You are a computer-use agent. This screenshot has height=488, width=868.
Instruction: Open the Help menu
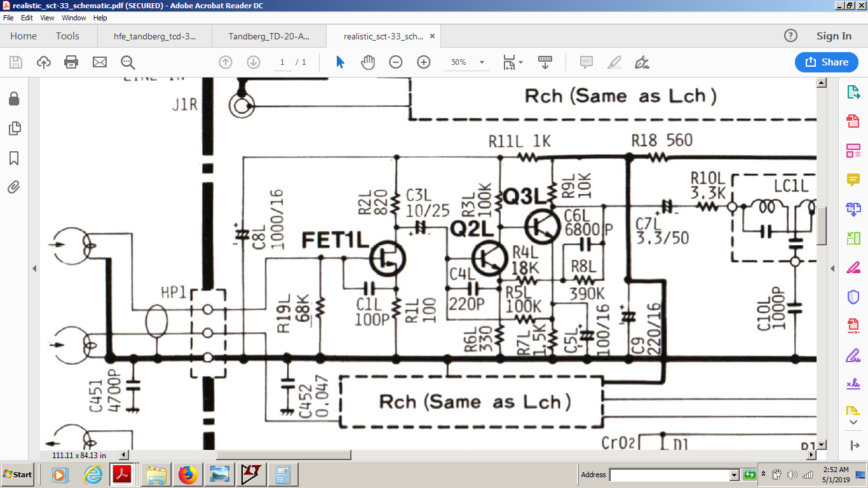(x=100, y=18)
